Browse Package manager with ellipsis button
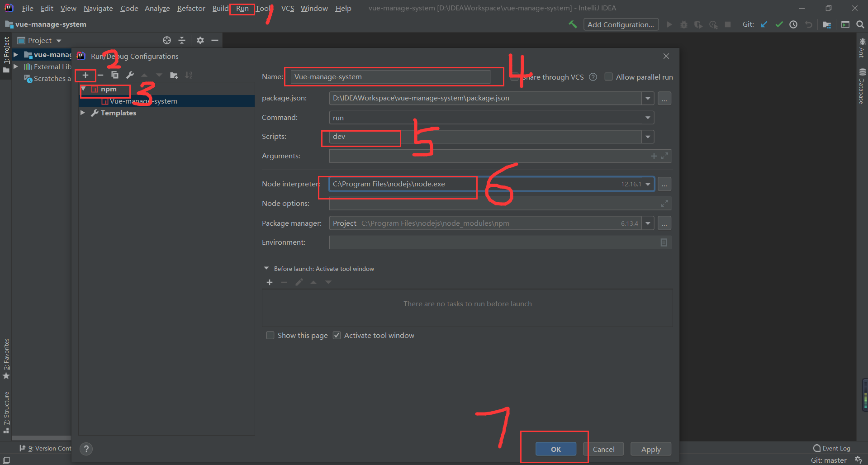 664,223
